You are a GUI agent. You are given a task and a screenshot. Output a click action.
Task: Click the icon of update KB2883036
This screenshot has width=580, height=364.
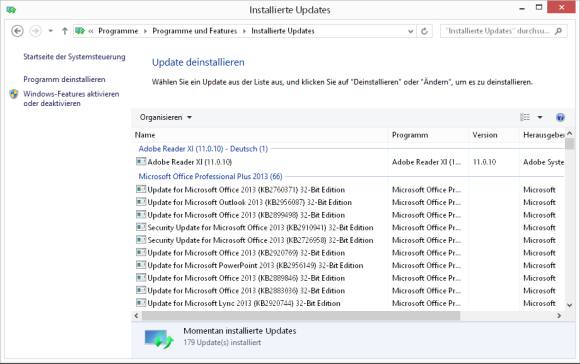141,290
